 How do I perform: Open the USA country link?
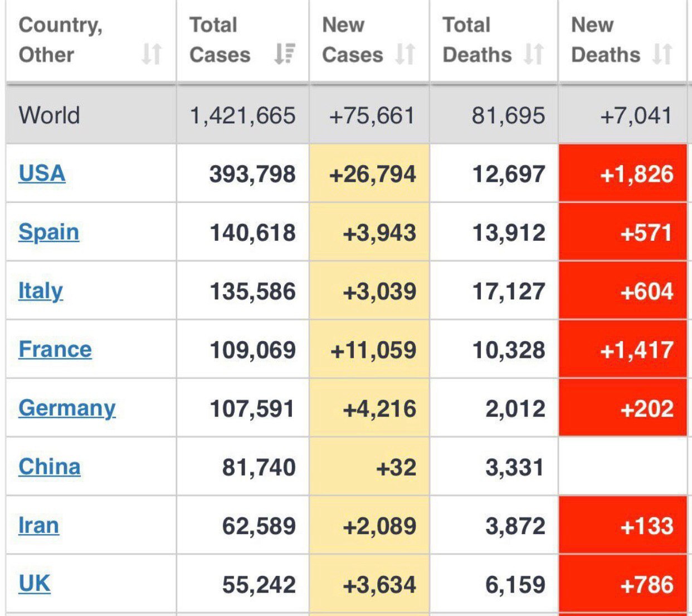42,173
